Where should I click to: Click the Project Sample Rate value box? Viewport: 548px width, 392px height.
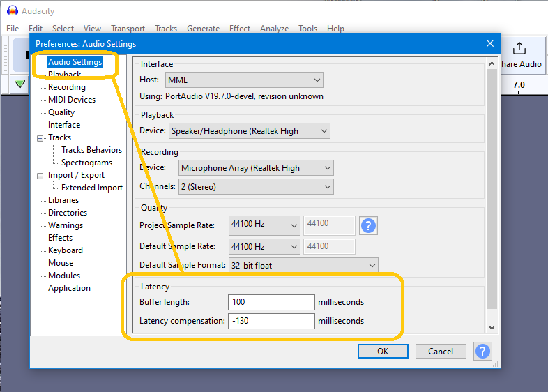tap(329, 224)
